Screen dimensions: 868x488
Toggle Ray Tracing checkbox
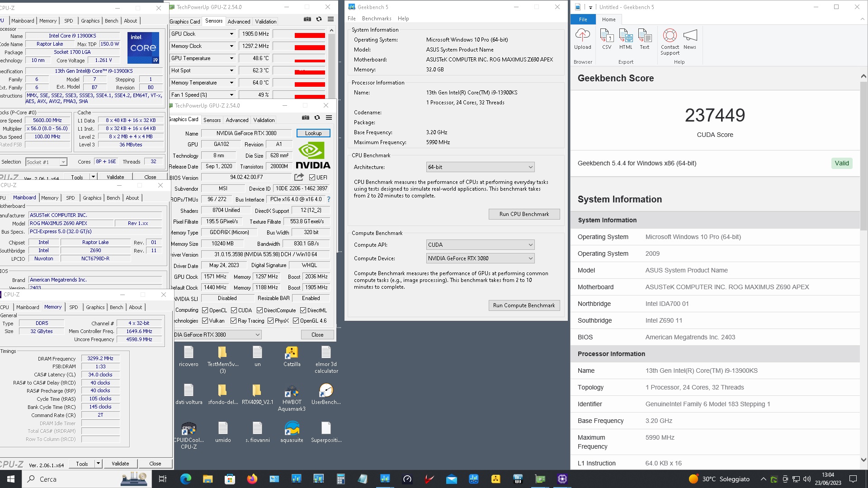233,321
